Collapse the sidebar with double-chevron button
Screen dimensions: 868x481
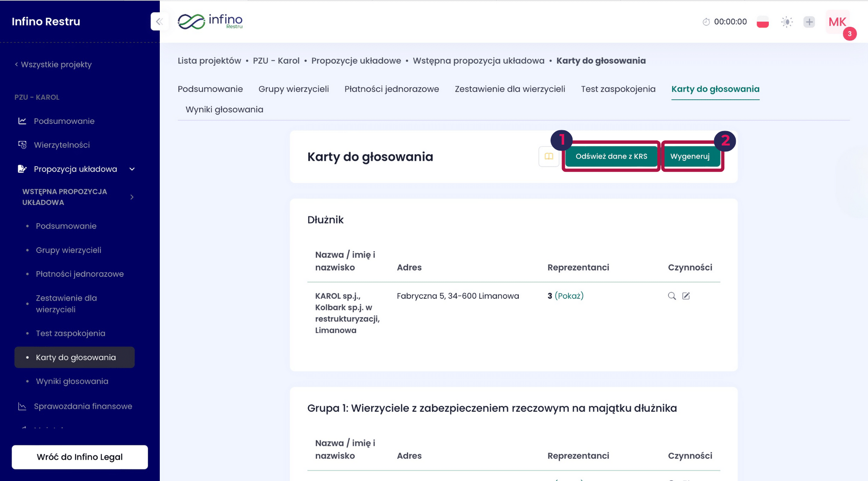[x=159, y=22]
